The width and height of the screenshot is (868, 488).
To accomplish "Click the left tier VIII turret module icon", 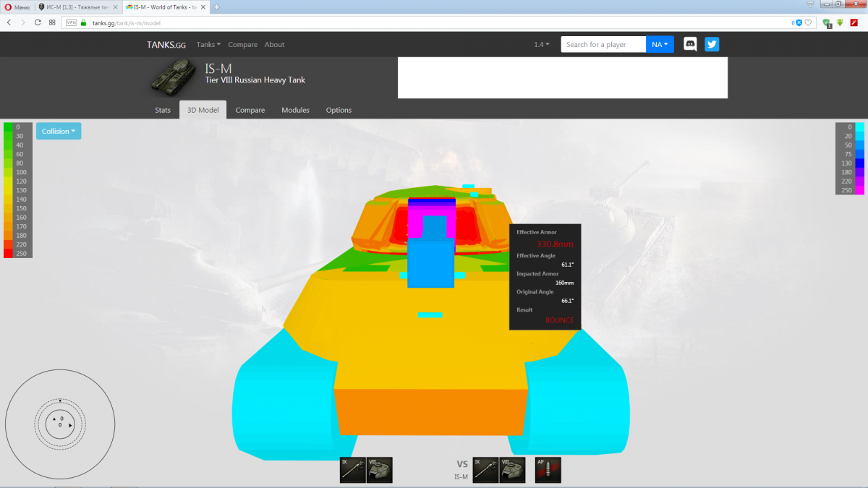I will point(380,470).
